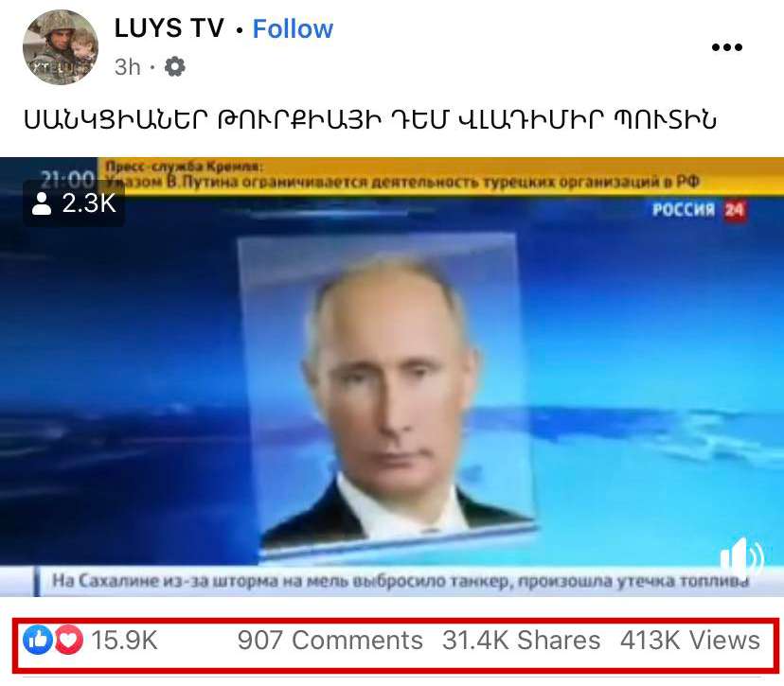Click the gear icon beside the timestamp
This screenshot has height=686, width=784.
[174, 66]
